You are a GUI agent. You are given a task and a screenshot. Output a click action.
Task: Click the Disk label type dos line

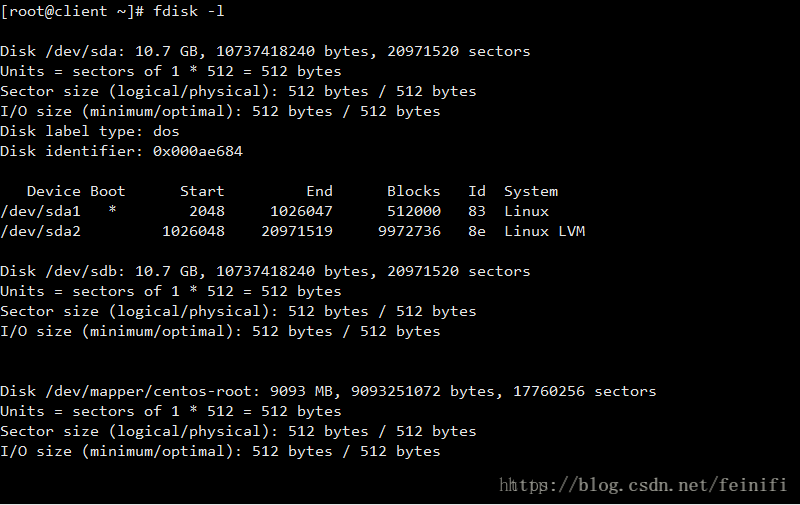[x=90, y=132]
